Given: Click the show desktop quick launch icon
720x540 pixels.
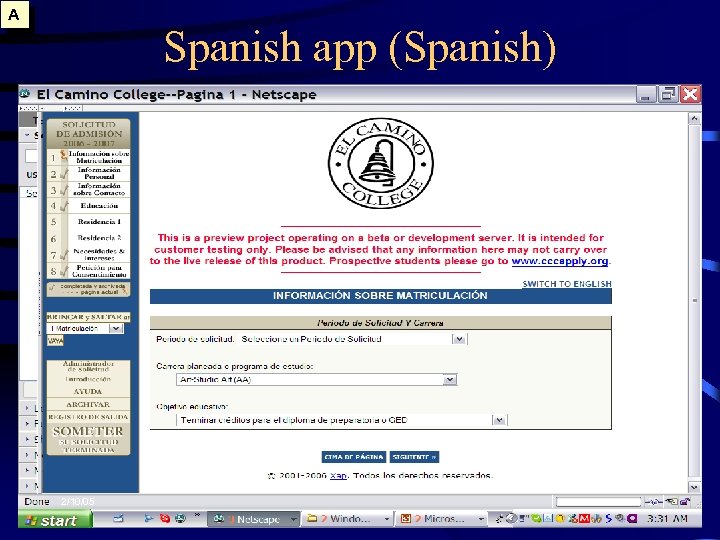Looking at the screenshot, I should click(118, 519).
